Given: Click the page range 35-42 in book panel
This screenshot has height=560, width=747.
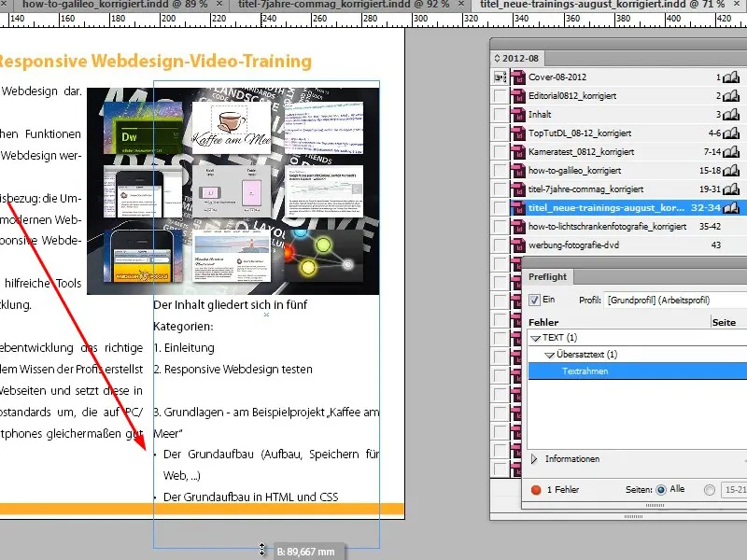Looking at the screenshot, I should point(710,227).
